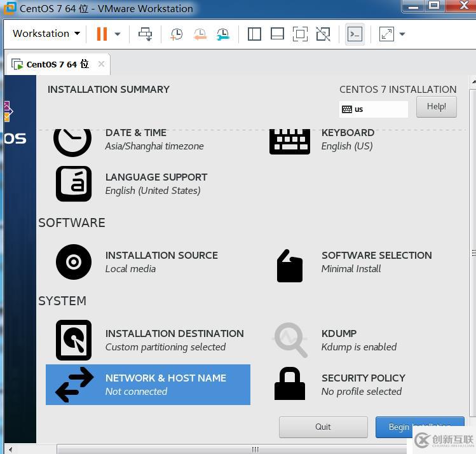The width and height of the screenshot is (476, 454).
Task: Click Kdump is enabled text
Action: (x=359, y=347)
